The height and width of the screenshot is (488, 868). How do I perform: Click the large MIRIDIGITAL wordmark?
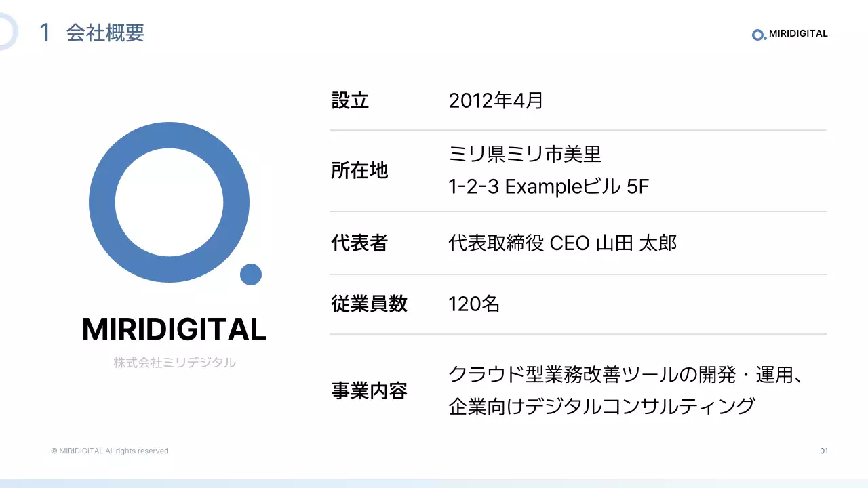[x=174, y=329]
